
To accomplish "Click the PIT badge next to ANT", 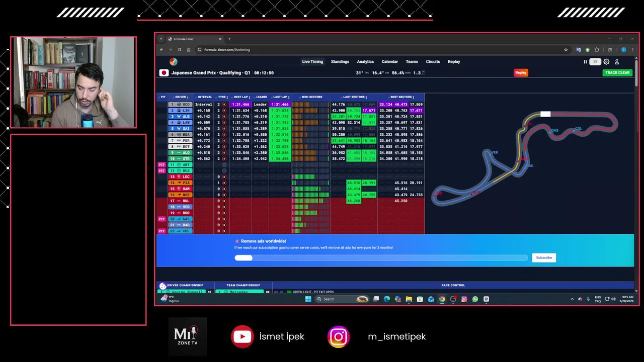I will [162, 165].
